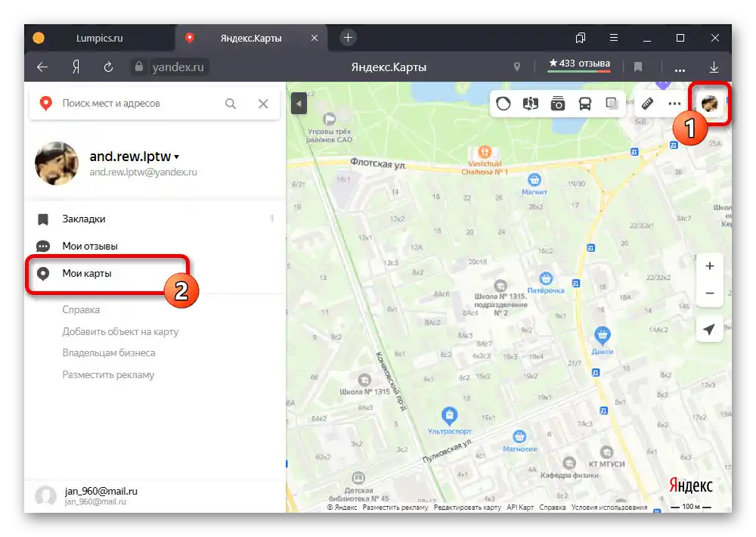Bookmark page with address bar flag icon

coord(638,67)
